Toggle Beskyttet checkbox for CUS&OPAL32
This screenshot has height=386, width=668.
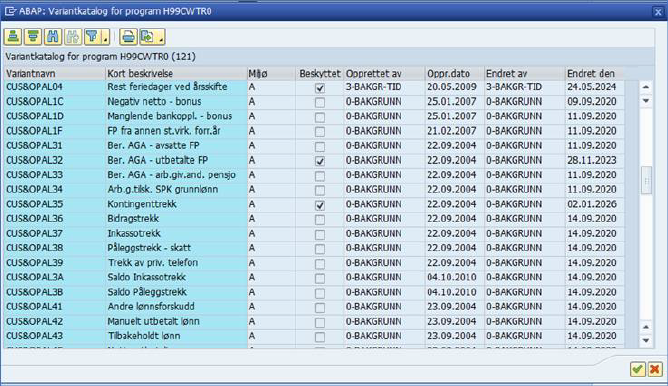tap(320, 161)
